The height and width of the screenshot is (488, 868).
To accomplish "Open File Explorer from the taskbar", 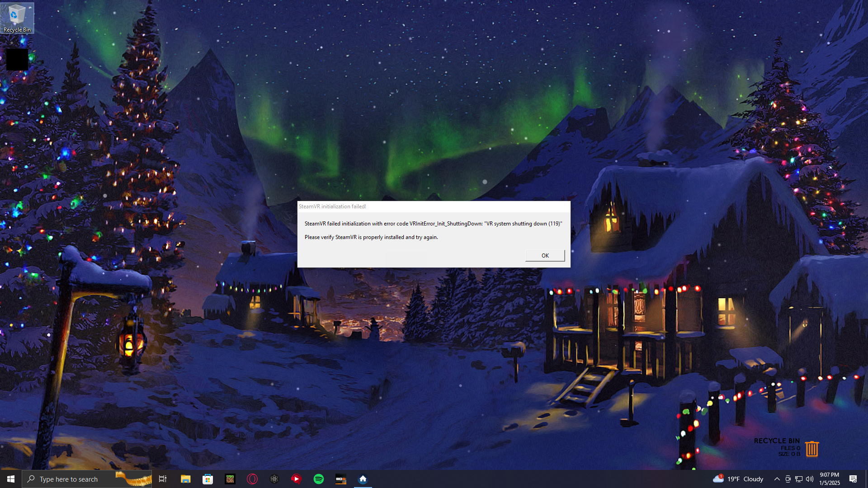I will [185, 479].
